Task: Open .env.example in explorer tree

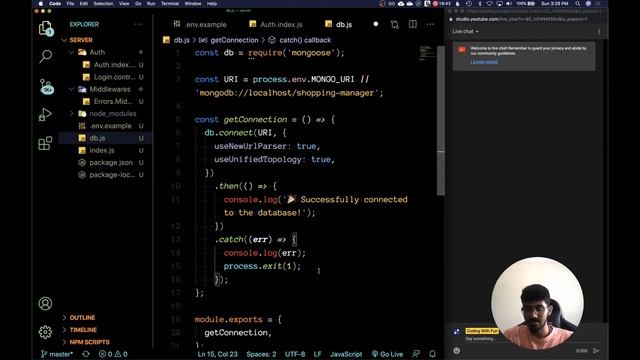Action: pyautogui.click(x=110, y=126)
